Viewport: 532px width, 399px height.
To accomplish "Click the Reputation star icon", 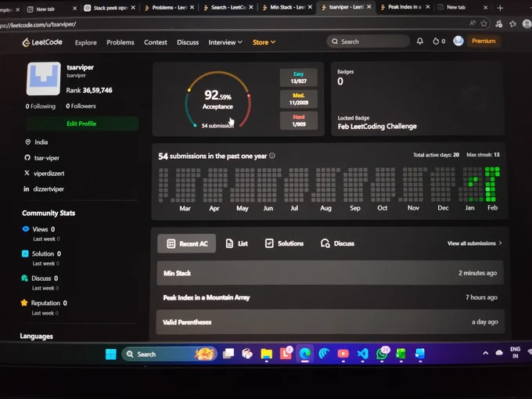I will tap(24, 303).
